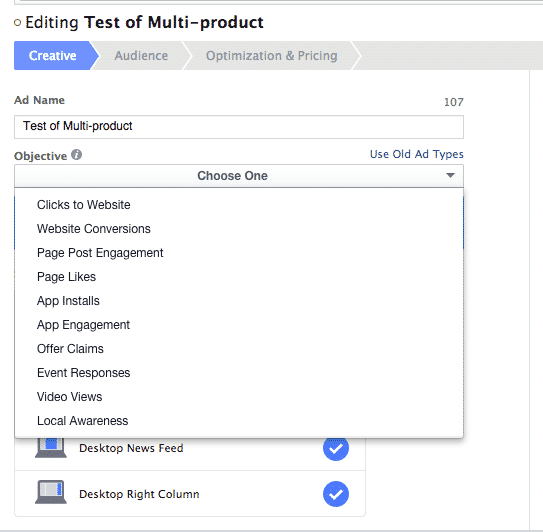Click the Desktop Right Column laptop icon

click(x=51, y=492)
